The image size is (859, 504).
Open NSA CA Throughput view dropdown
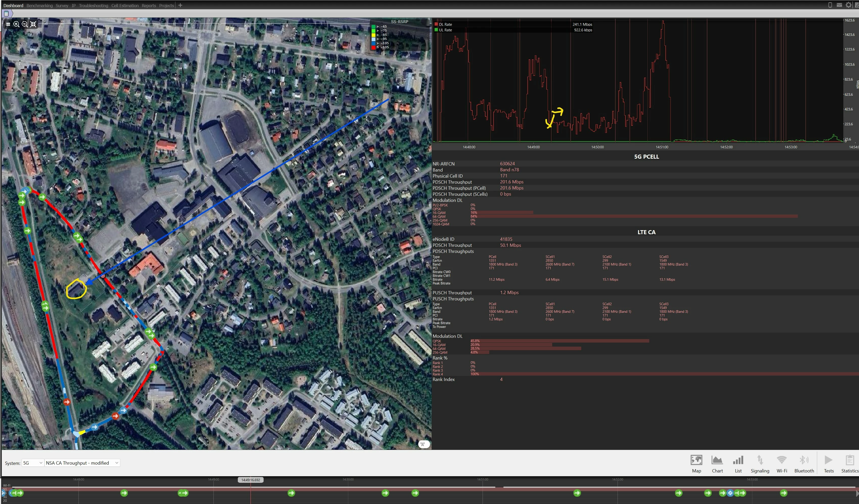click(x=82, y=463)
